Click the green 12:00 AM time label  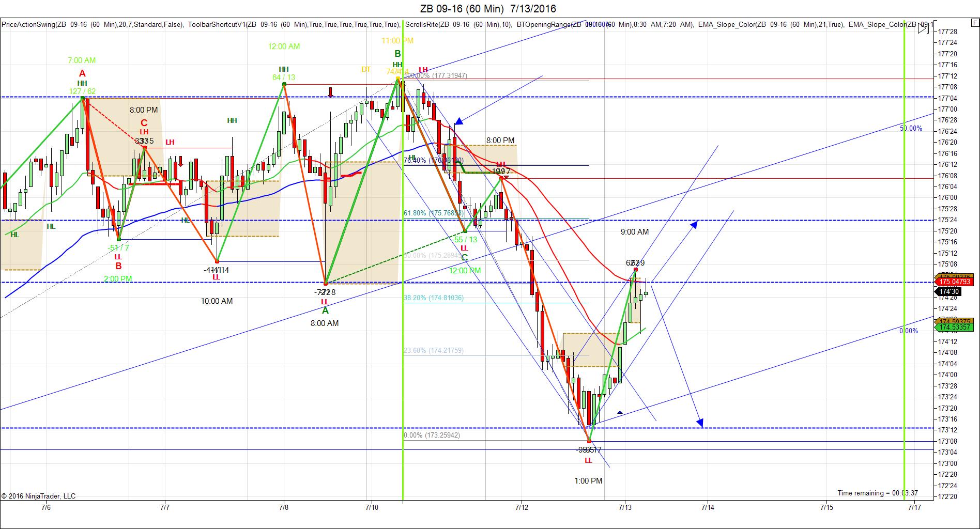pyautogui.click(x=284, y=46)
